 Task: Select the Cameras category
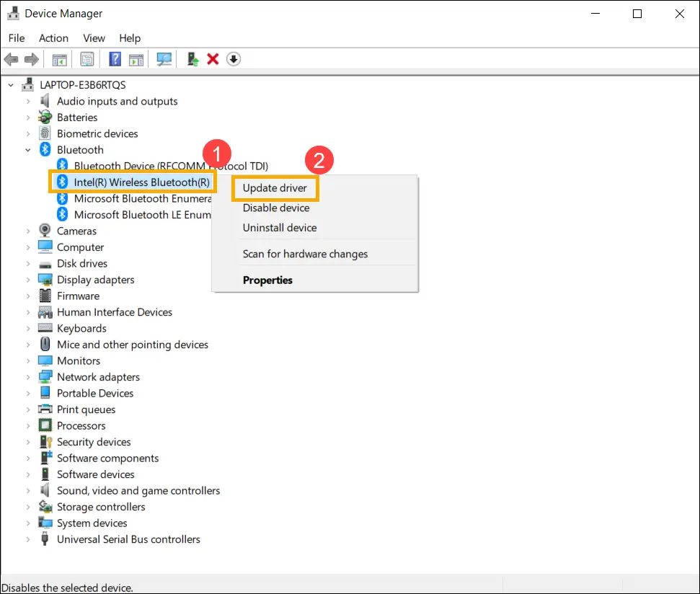click(76, 231)
